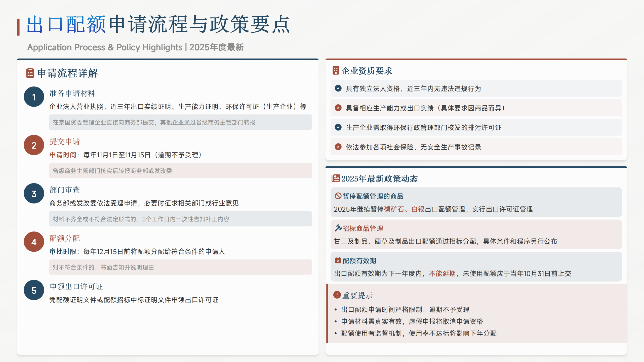The height and width of the screenshot is (362, 644).
Task: Click the step 2 circle for 提交申请
Action: pos(34,145)
